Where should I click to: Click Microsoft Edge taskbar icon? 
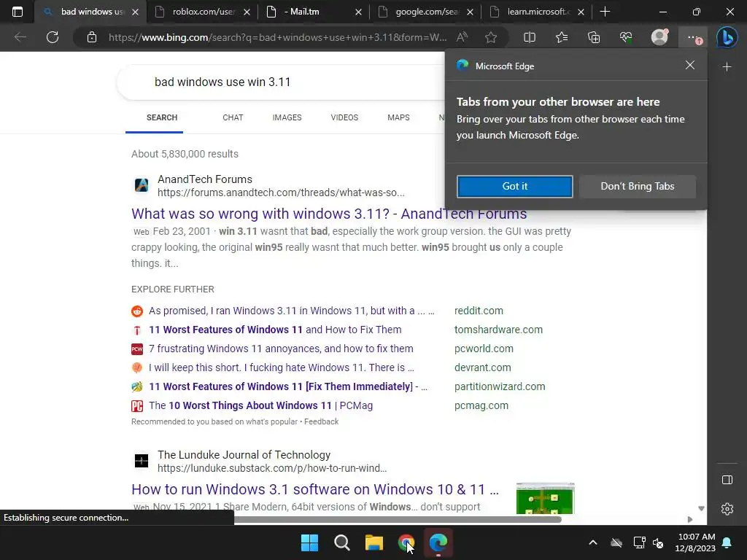pyautogui.click(x=438, y=542)
